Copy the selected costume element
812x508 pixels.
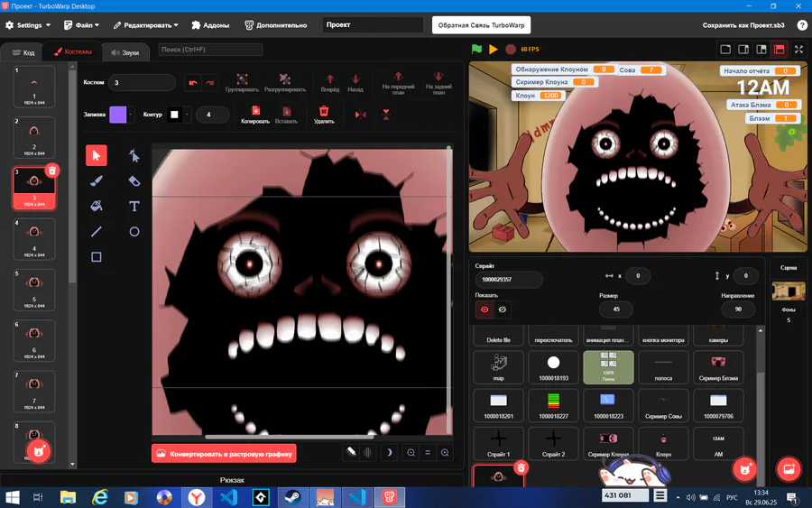[x=255, y=115]
